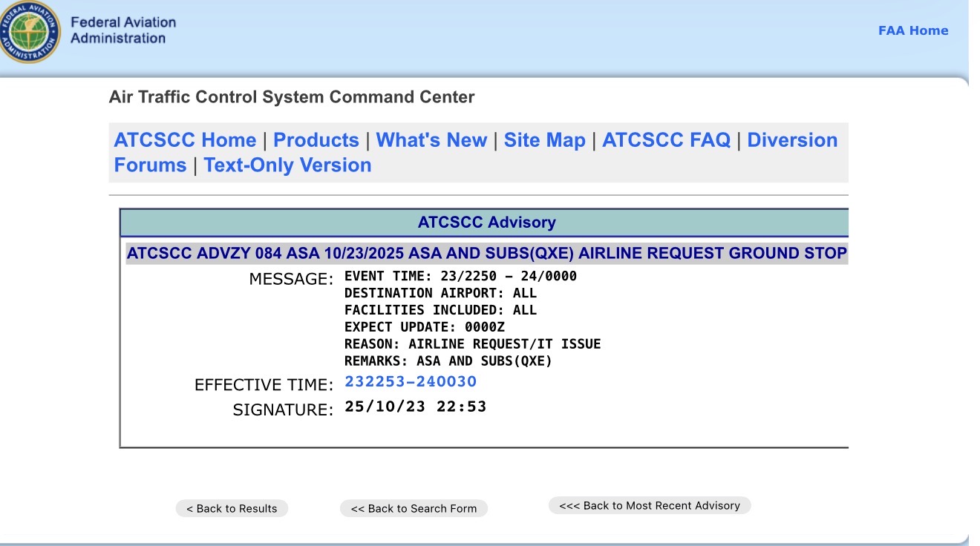The image size is (980, 546).
Task: Go to ATCSCC Home
Action: point(185,140)
